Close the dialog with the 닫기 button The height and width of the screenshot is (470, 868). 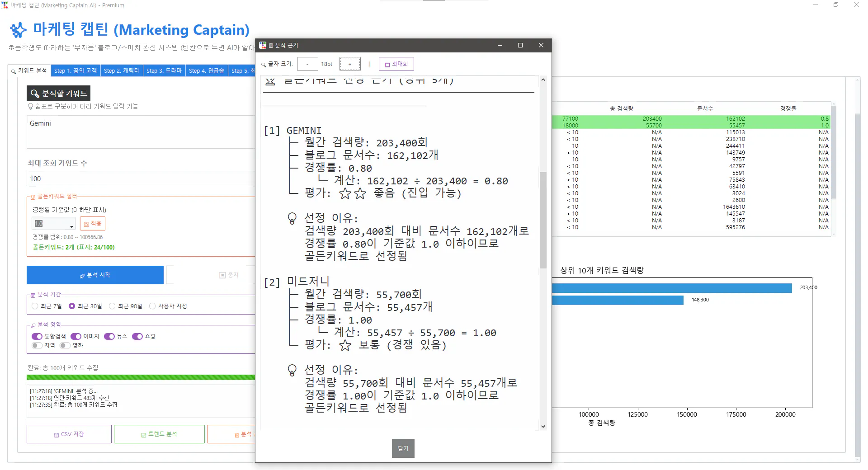403,448
